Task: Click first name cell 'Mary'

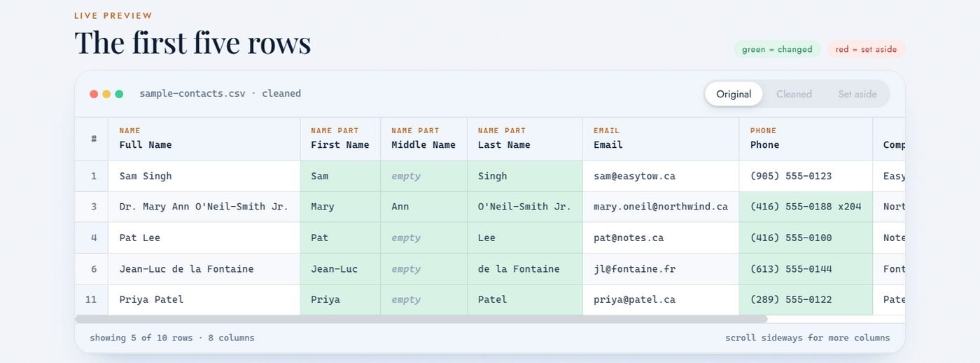Action: [x=340, y=207]
